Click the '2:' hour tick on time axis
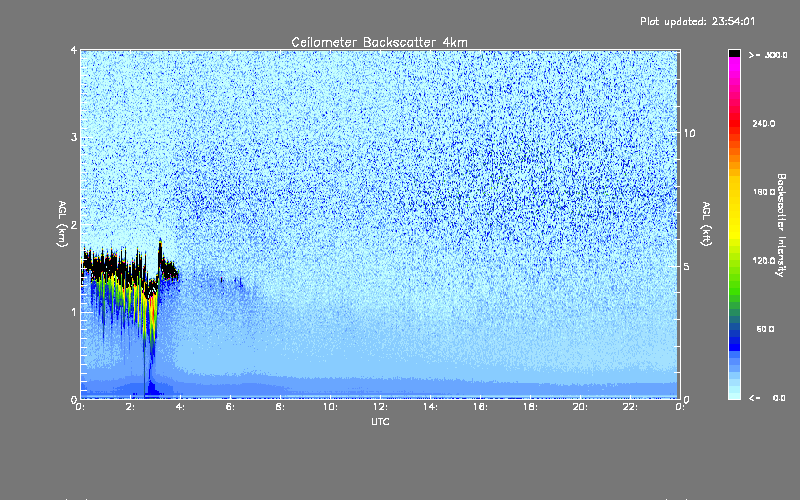Image resolution: width=800 pixels, height=500 pixels. coord(131,407)
